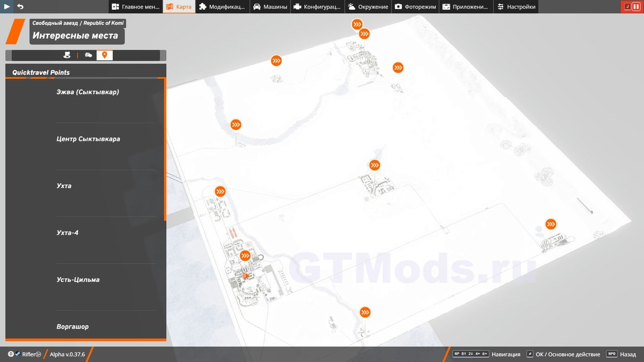Select Усть-Цильма from the quicktravel list
The width and height of the screenshot is (644, 362).
tap(78, 280)
